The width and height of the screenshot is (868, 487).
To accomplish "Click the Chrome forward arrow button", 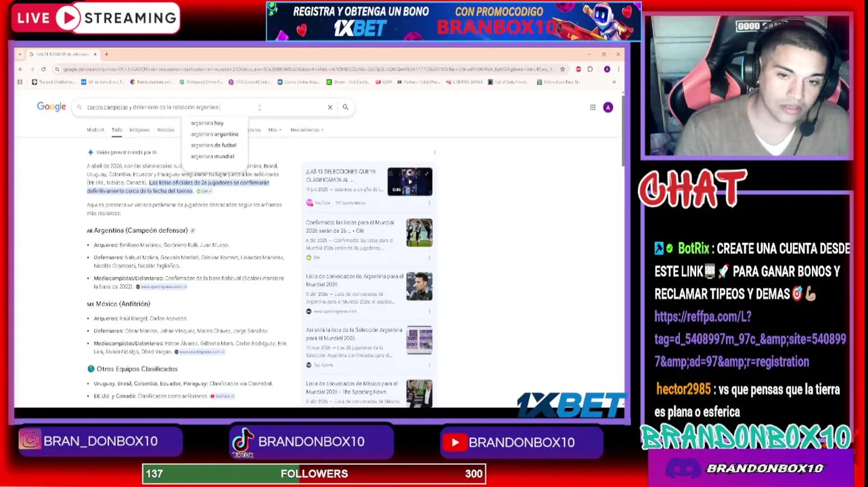I will 31,69.
